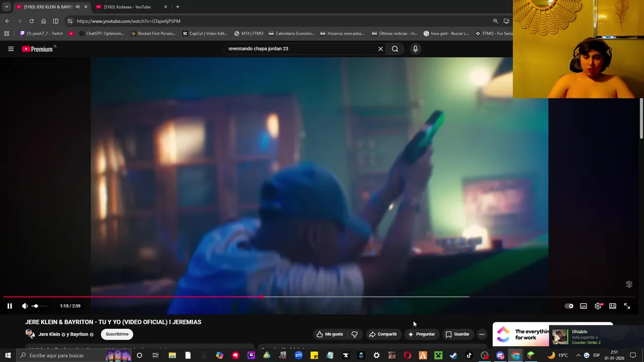Open the three-dot more actions menu
644x362 pixels.
[481, 334]
